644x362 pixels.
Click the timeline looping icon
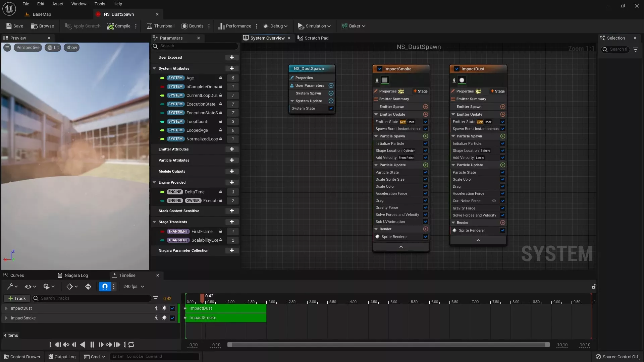click(x=131, y=345)
